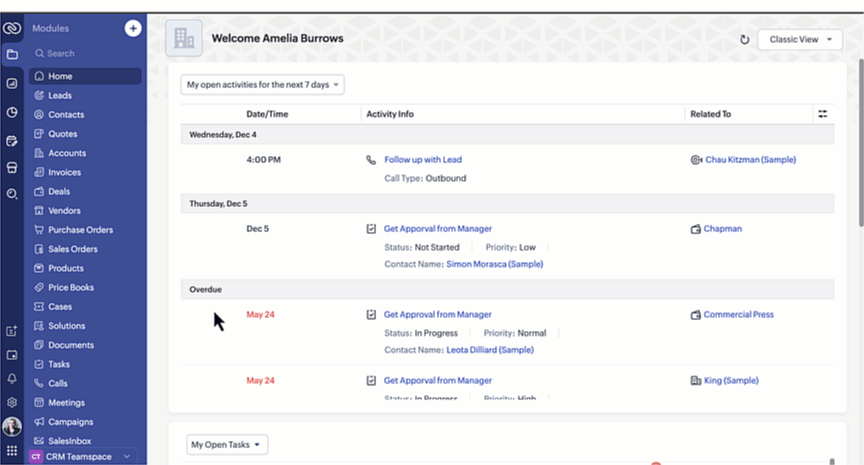Click the magnifier icon in left rail
Viewport: 864px width, 465px height.
pyautogui.click(x=12, y=194)
